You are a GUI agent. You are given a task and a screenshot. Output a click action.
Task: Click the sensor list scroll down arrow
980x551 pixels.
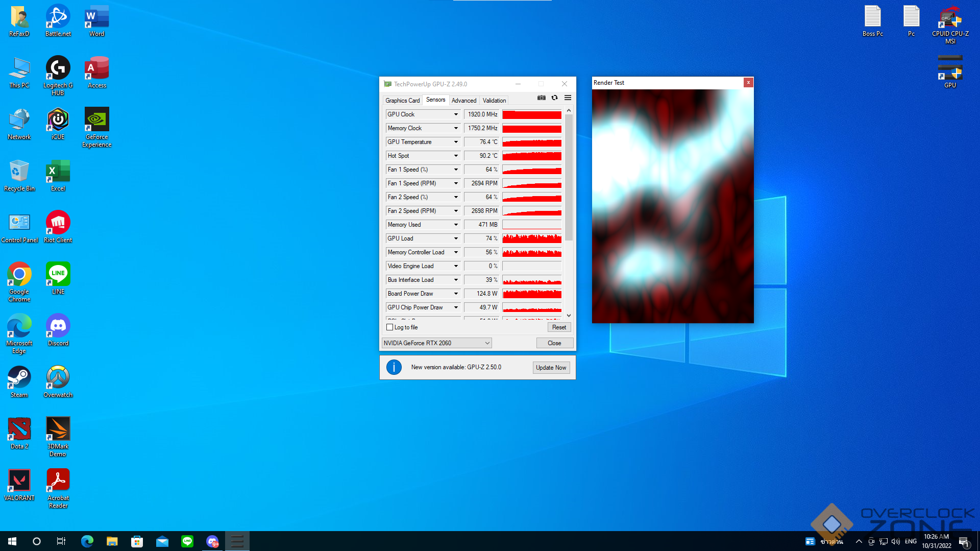tap(569, 316)
